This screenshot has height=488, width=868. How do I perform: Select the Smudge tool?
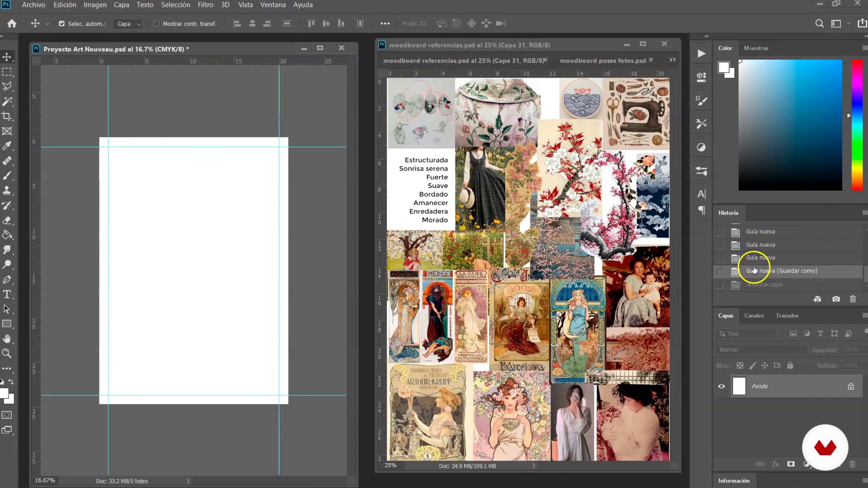click(x=7, y=250)
